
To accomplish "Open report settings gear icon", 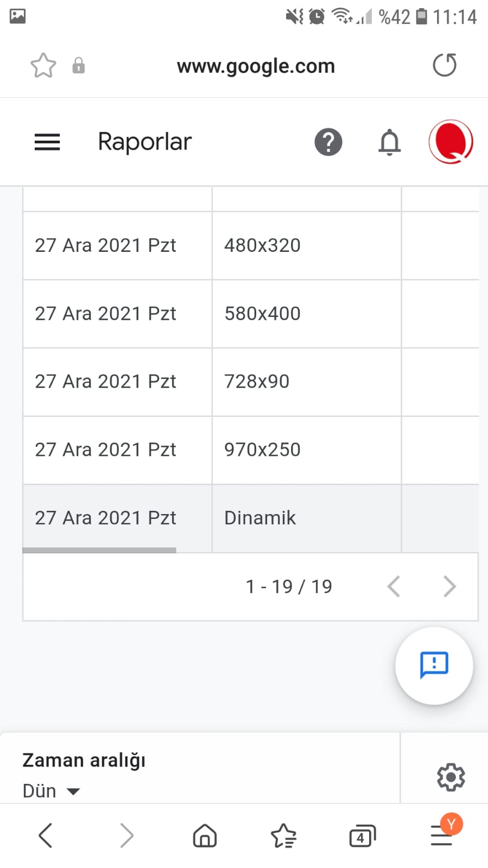I will point(451,777).
